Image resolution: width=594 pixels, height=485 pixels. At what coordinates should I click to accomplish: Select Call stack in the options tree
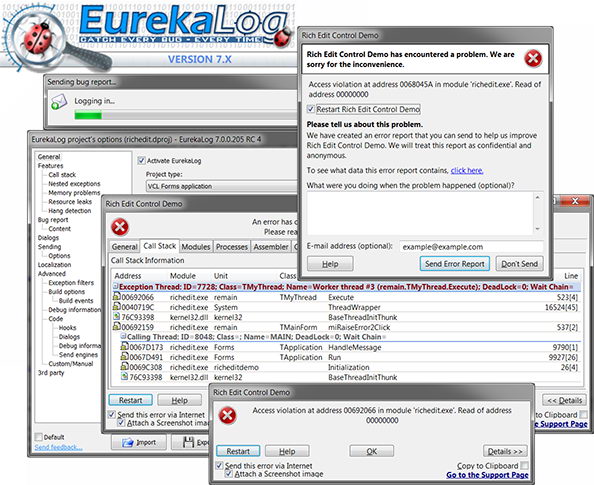[x=62, y=175]
